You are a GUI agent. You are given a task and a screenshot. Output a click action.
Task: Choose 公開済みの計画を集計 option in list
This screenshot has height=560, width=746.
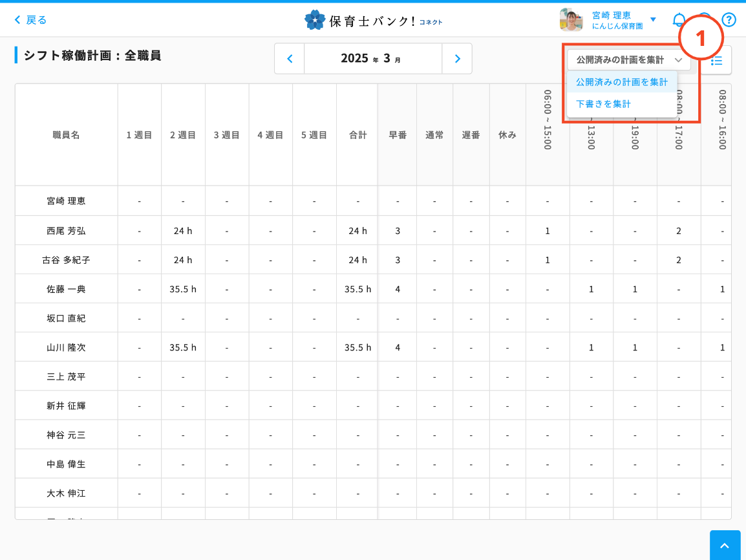tap(621, 82)
